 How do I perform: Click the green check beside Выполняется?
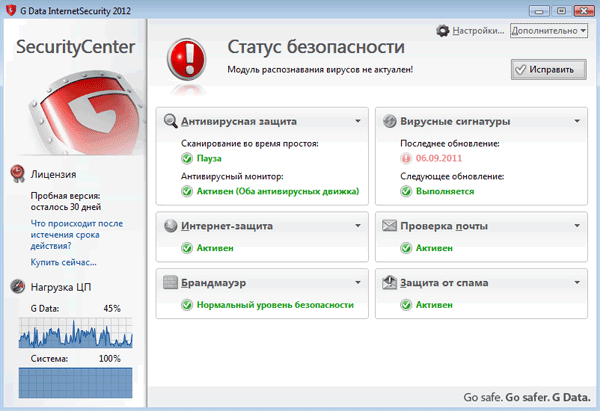(406, 191)
